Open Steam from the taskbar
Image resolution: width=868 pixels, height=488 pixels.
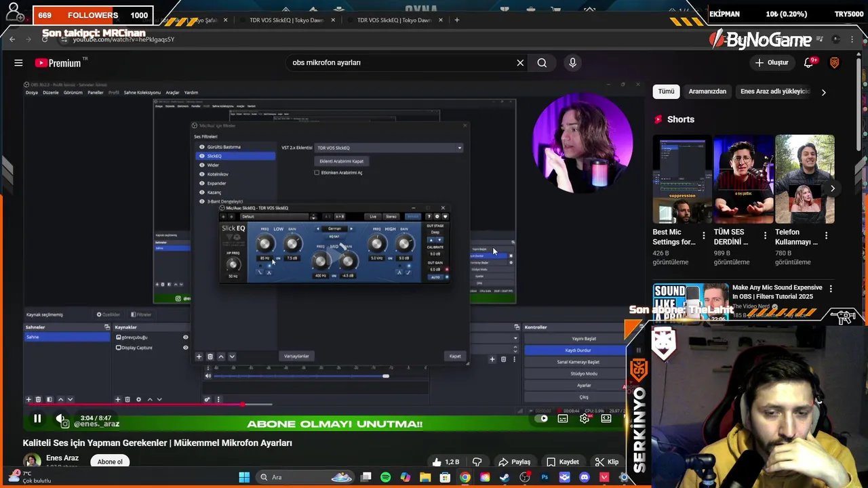505,477
